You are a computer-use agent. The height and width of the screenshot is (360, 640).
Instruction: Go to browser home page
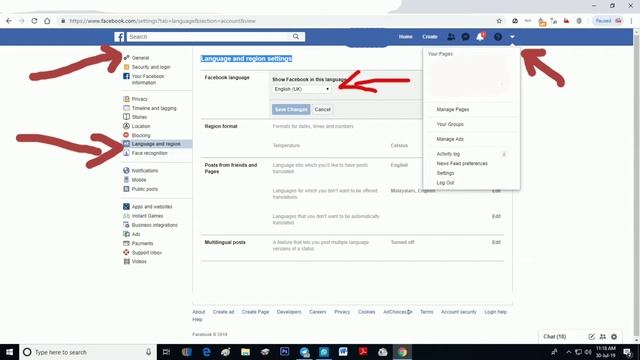47,21
